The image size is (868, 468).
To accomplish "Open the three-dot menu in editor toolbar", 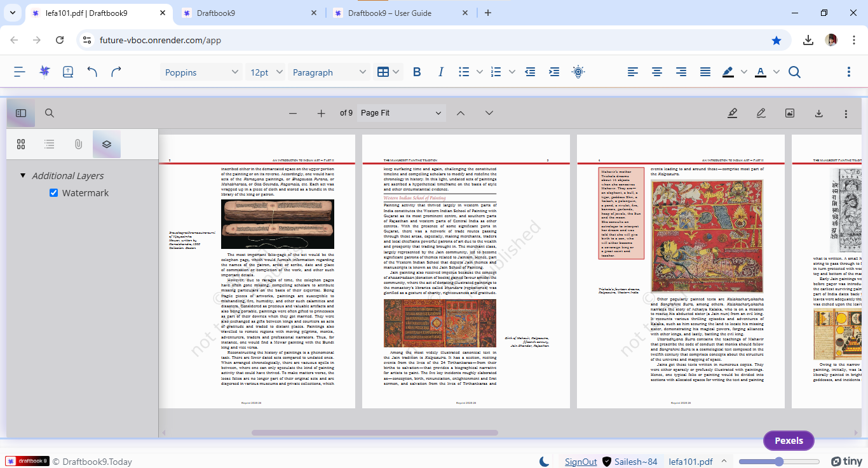I will pyautogui.click(x=848, y=72).
